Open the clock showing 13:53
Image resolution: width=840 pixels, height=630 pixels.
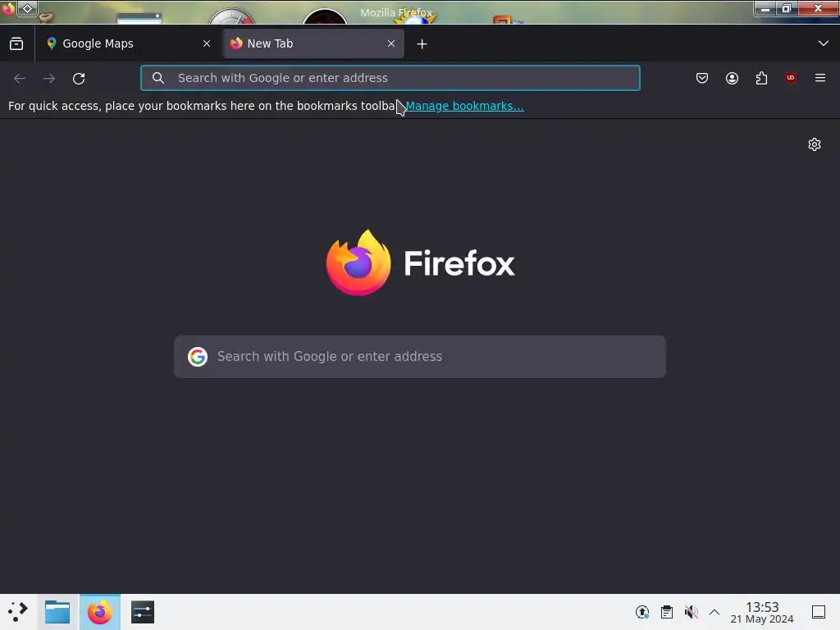(762, 612)
